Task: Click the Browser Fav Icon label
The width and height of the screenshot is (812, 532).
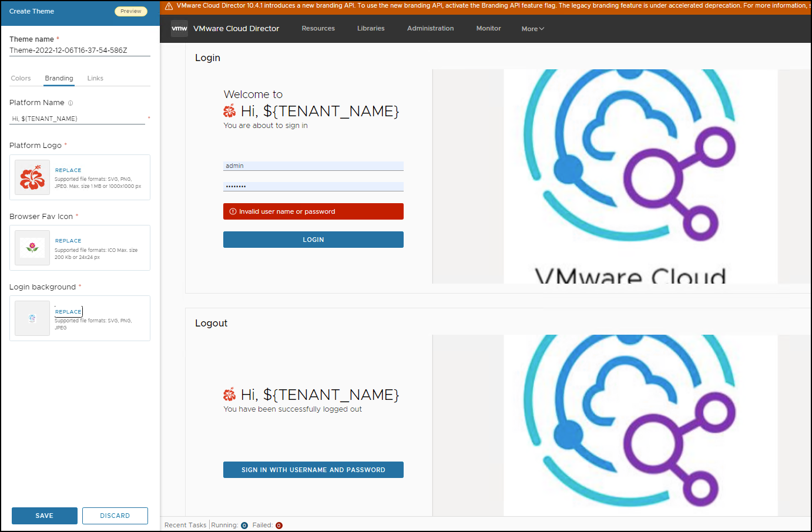Action: tap(41, 217)
